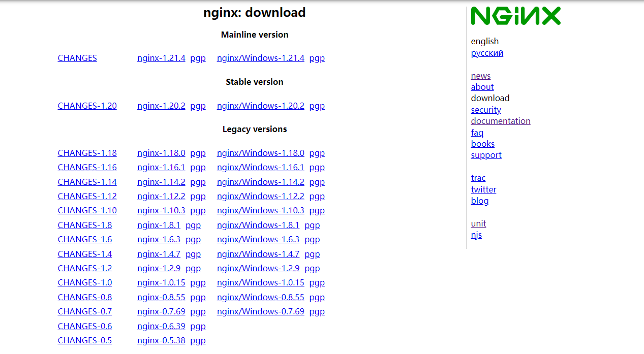Image resolution: width=644 pixels, height=354 pixels.
Task: Download nginx-1.10.3 legacy source
Action: pyautogui.click(x=161, y=211)
